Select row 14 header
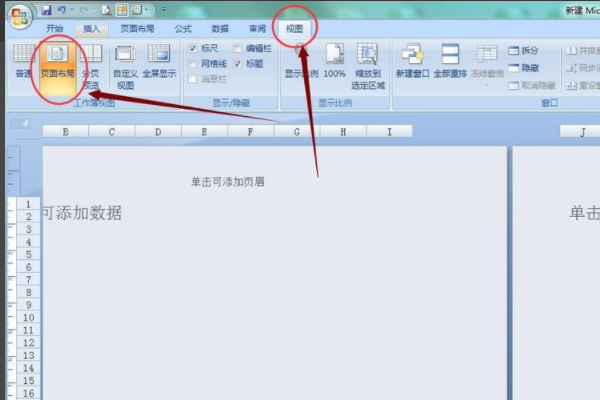Image resolution: width=600 pixels, height=400 pixels. 28,368
